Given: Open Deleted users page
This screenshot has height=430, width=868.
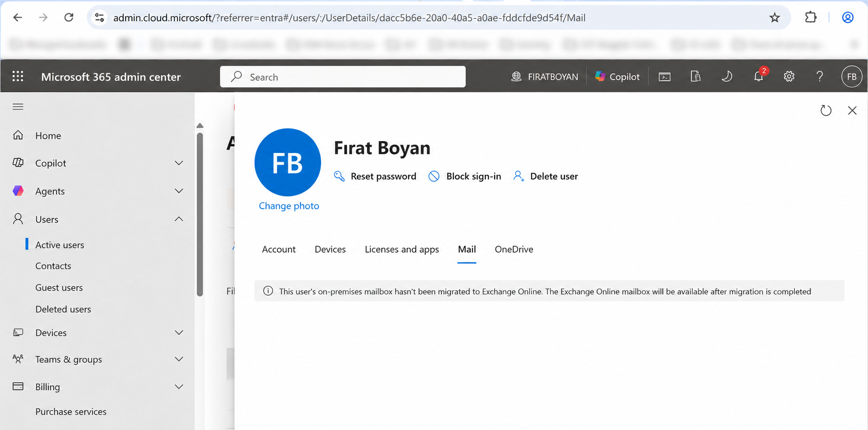Looking at the screenshot, I should [x=63, y=309].
